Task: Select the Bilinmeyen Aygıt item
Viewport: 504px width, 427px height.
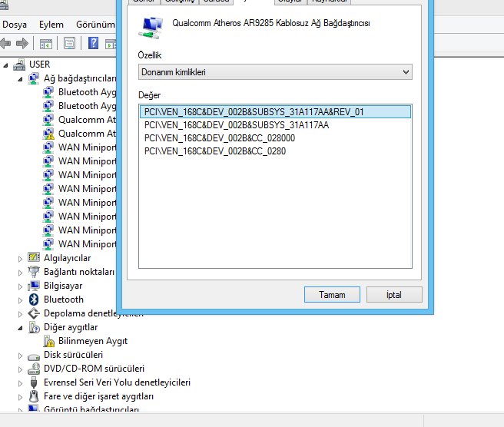Action: coord(93,341)
